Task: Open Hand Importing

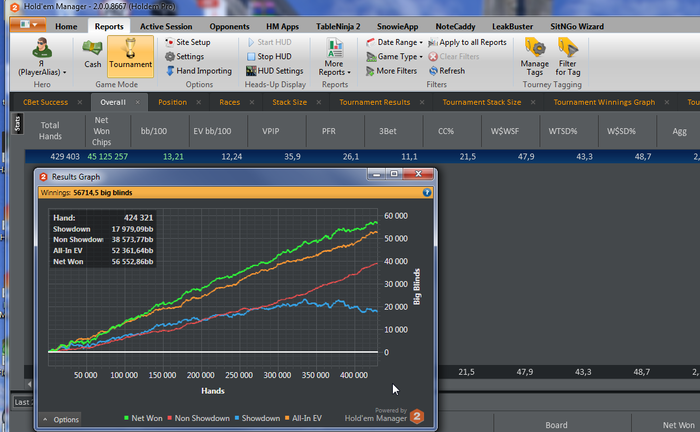Action: (199, 71)
